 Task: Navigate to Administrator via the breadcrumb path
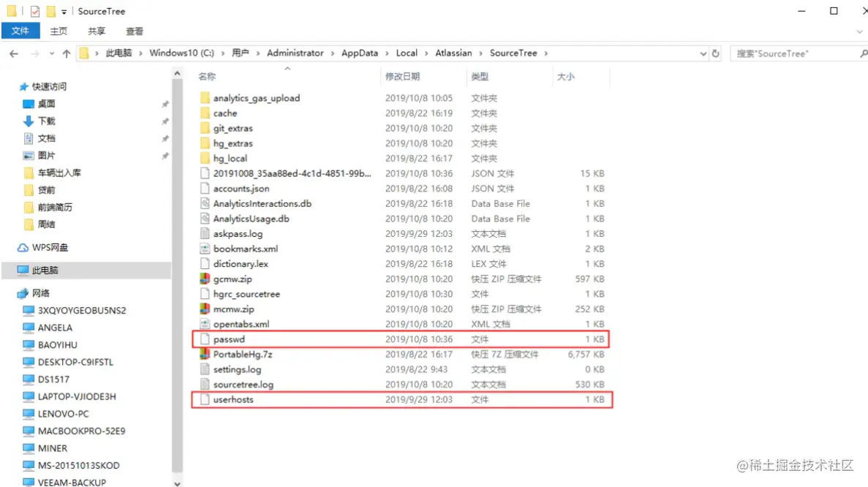click(295, 53)
